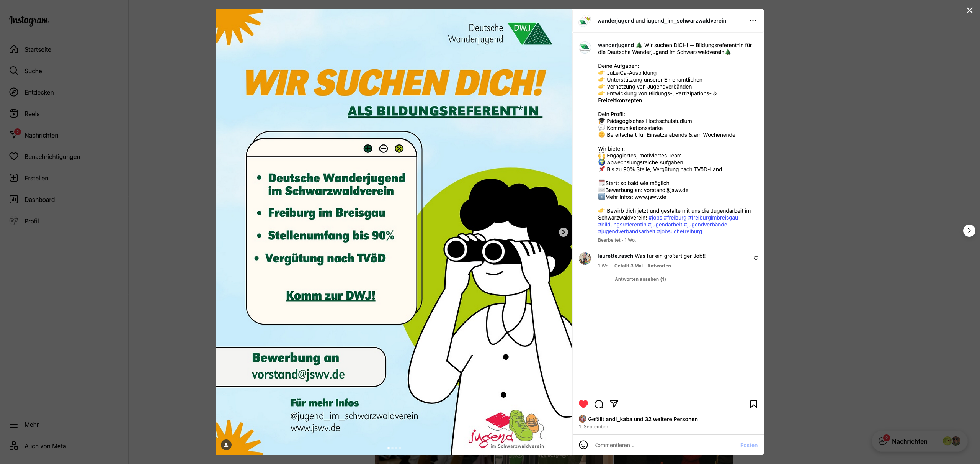Image resolution: width=980 pixels, height=464 pixels.
Task: Open the emoji picker smiley icon
Action: [583, 445]
